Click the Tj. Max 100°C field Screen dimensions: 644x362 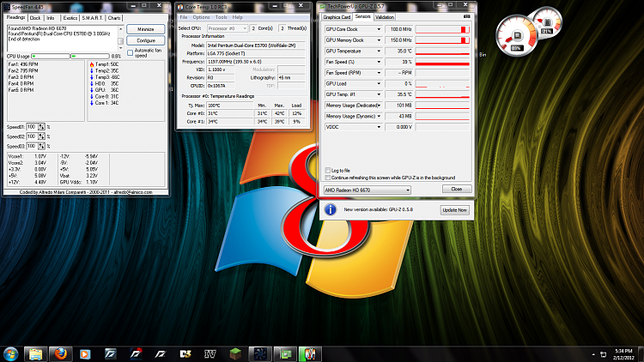coord(230,106)
